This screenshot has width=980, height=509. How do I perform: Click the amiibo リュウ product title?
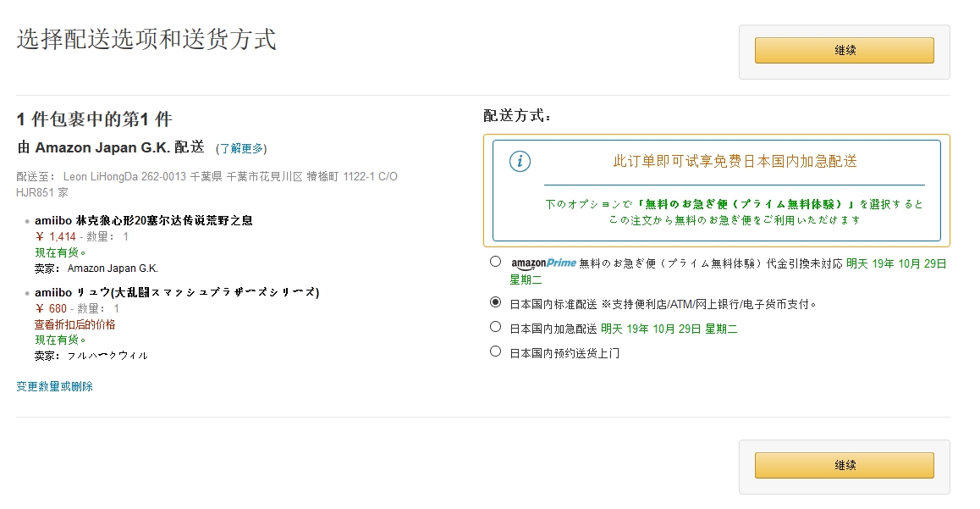pyautogui.click(x=176, y=292)
